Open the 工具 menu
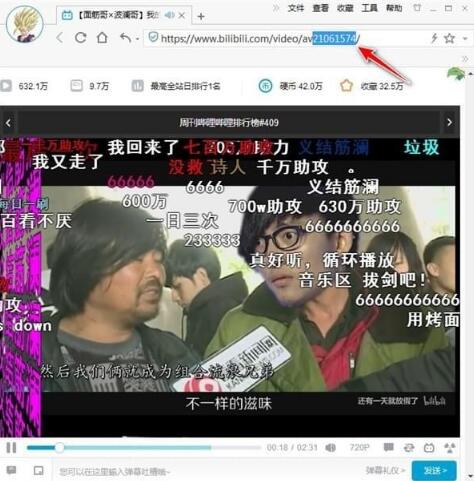 (x=370, y=8)
